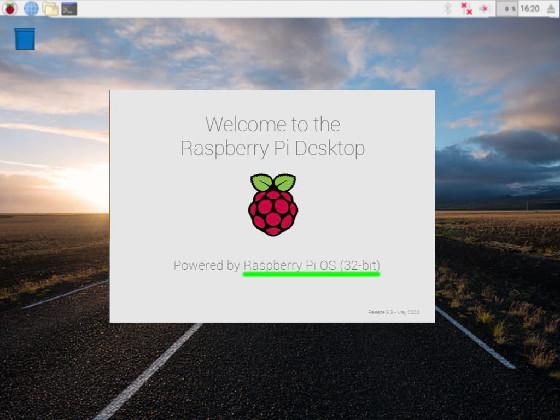Screen dimensions: 560x420
Task: Click the release version text in splash
Action: tap(394, 312)
